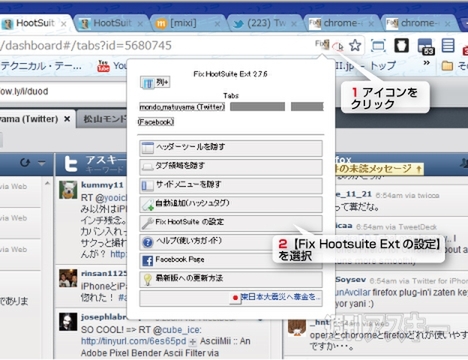The width and height of the screenshot is (468, 360).
Task: Open the left column dropdown arrow
Action: click(x=42, y=163)
